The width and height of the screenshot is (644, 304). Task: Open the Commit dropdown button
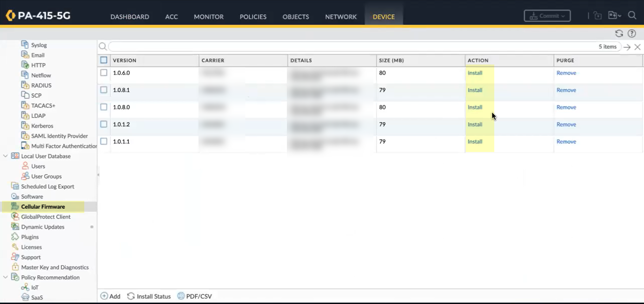547,16
